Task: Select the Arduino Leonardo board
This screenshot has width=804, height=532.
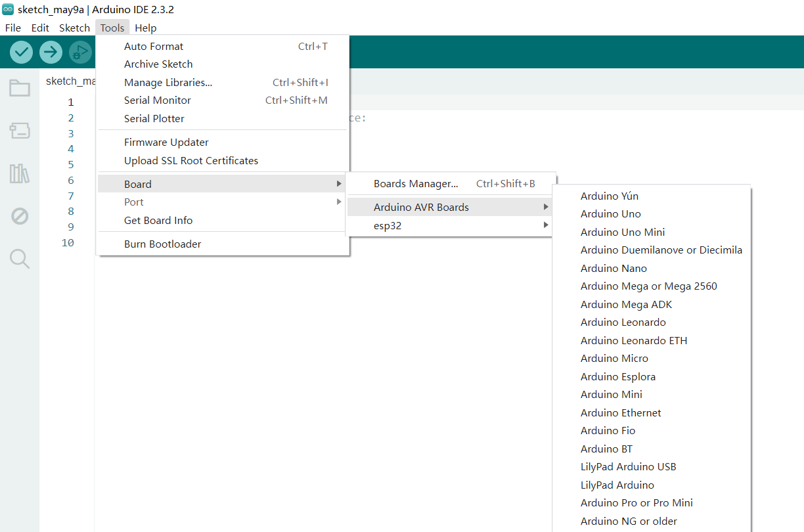Action: coord(651,322)
